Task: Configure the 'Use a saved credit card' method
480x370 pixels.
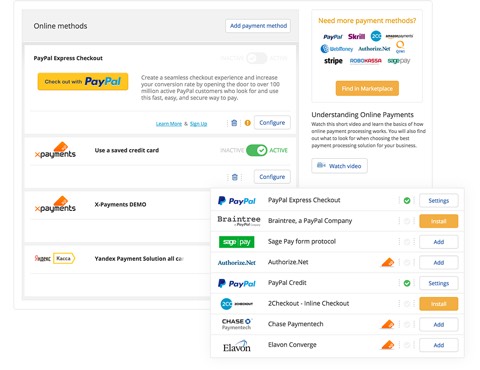Action: [x=272, y=177]
